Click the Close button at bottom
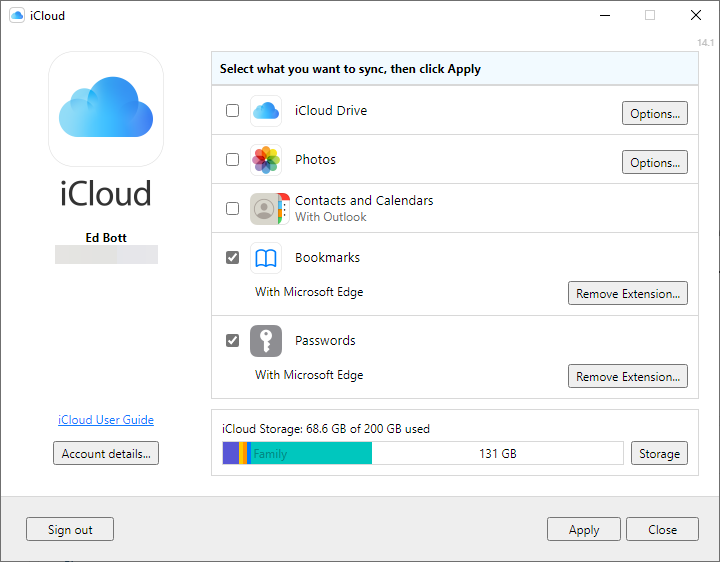The image size is (720, 562). (662, 529)
